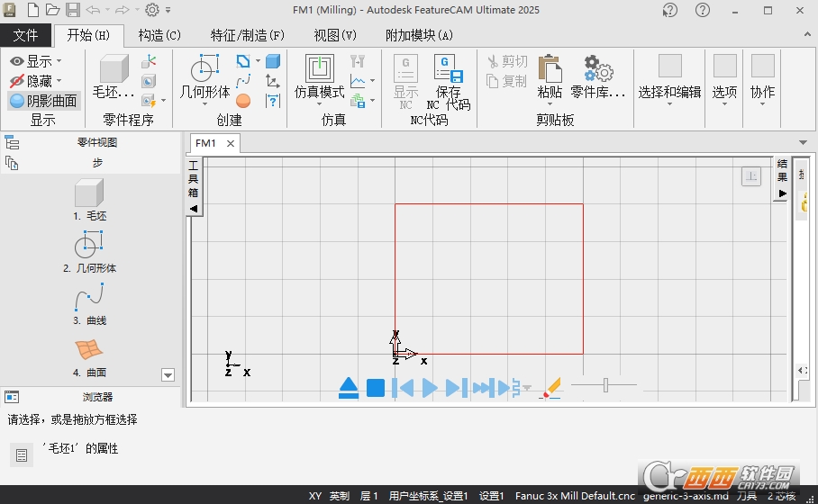Expand the steps list down arrow
818x504 pixels.
(168, 374)
